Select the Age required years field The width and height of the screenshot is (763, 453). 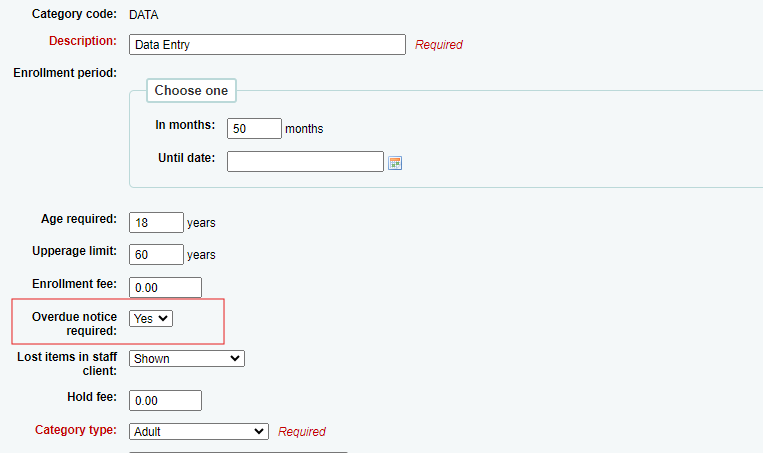click(x=156, y=222)
